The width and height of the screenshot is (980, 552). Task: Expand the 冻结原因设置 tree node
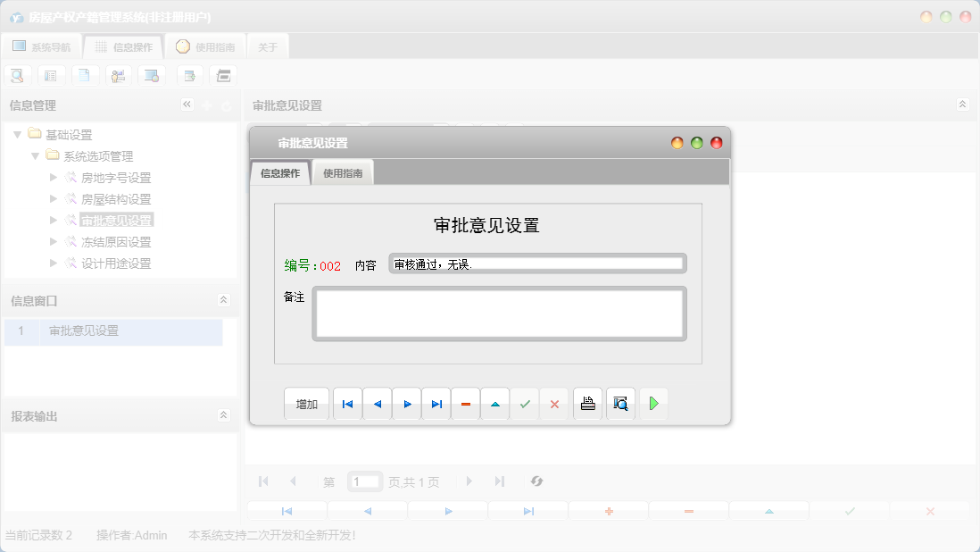[53, 241]
